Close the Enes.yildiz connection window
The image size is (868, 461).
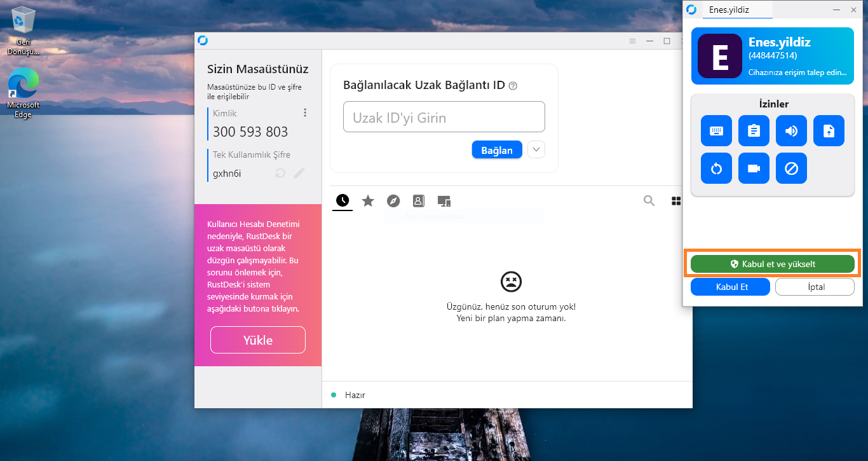click(853, 10)
